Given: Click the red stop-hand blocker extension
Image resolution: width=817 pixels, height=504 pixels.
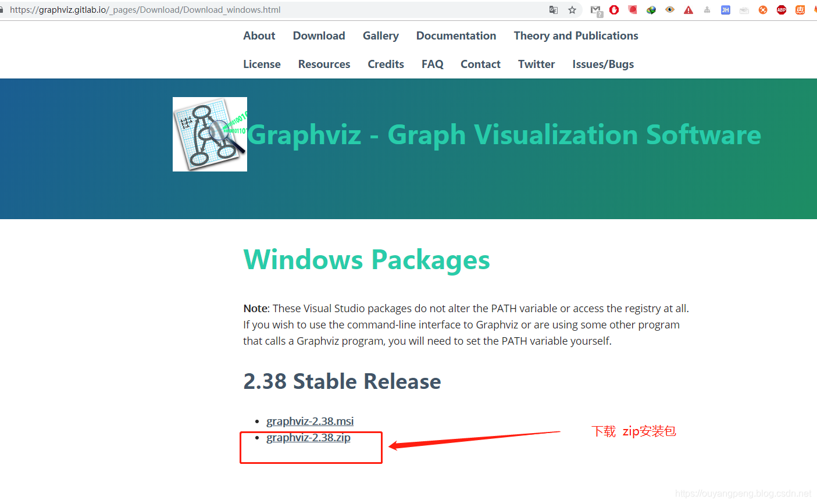Looking at the screenshot, I should click(614, 10).
